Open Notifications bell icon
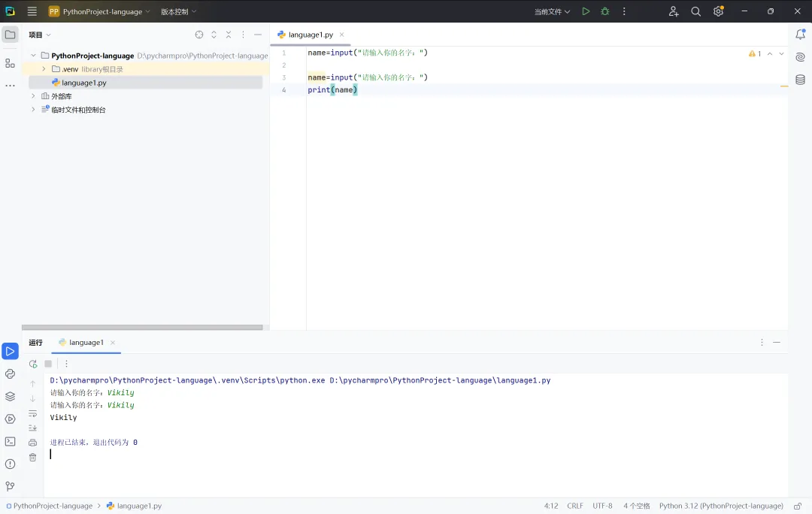The height and width of the screenshot is (514, 812). click(x=800, y=35)
